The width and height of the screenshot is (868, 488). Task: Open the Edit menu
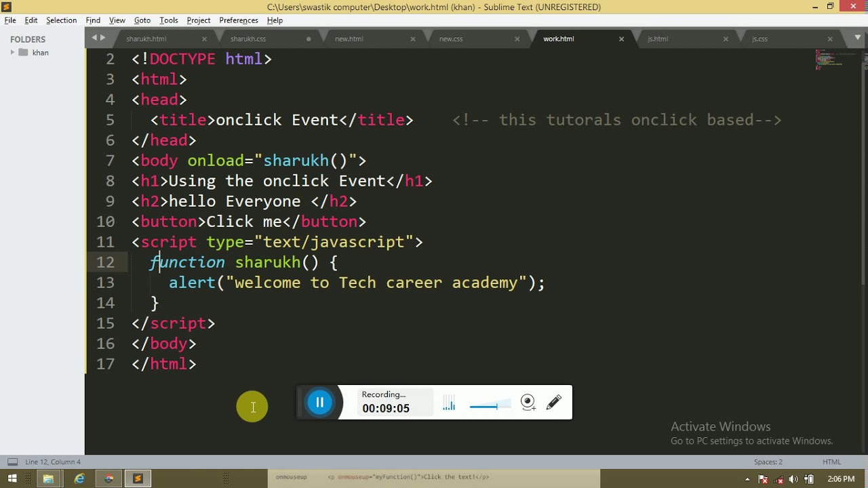point(31,20)
